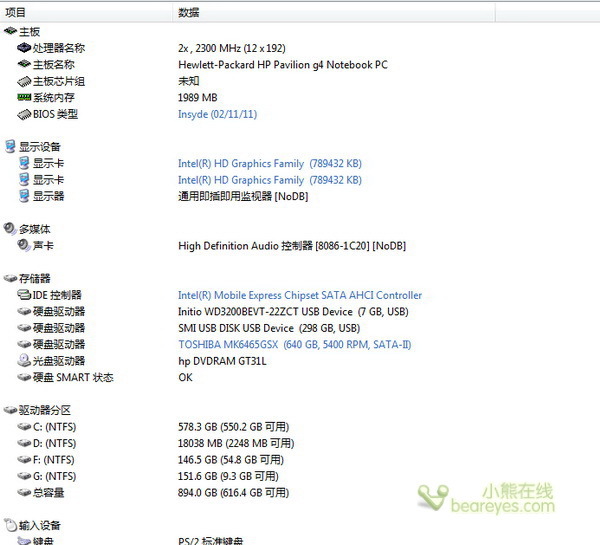Select the 系统内存 row label

pos(54,98)
